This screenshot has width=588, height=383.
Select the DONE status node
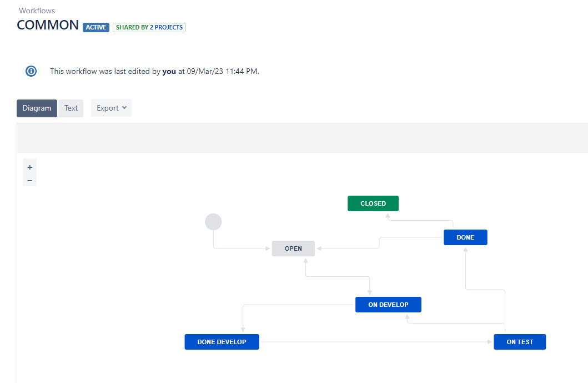tap(465, 237)
